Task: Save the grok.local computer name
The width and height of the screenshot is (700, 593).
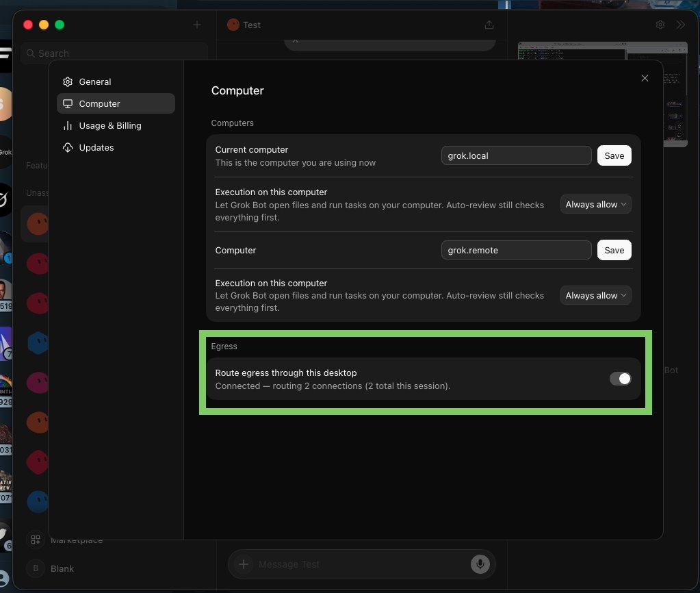Action: click(x=614, y=155)
